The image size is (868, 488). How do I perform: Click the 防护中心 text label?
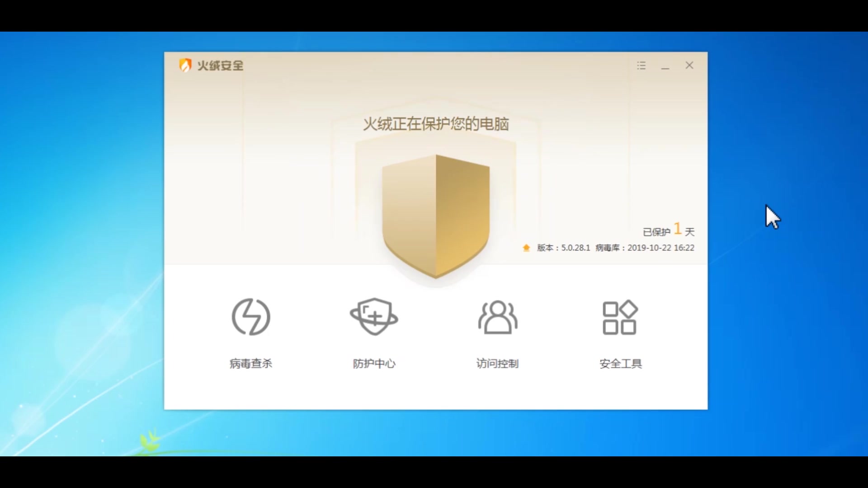click(374, 364)
